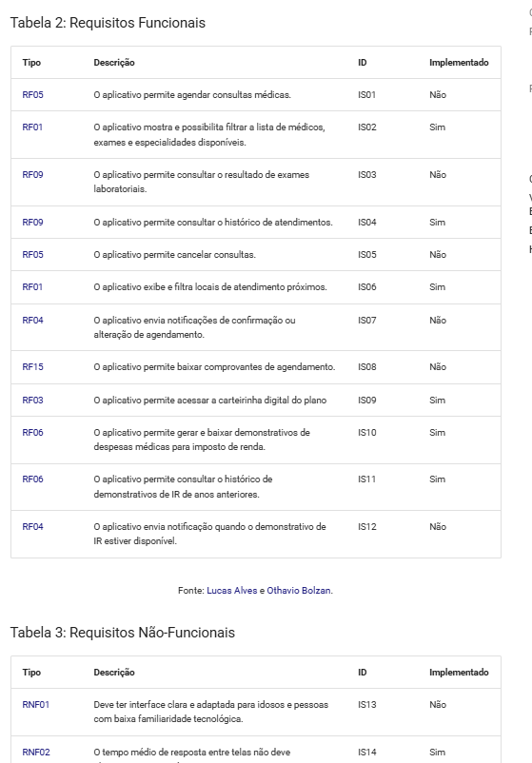Click the RF15 requirement link
This screenshot has height=763, width=532.
(x=32, y=367)
